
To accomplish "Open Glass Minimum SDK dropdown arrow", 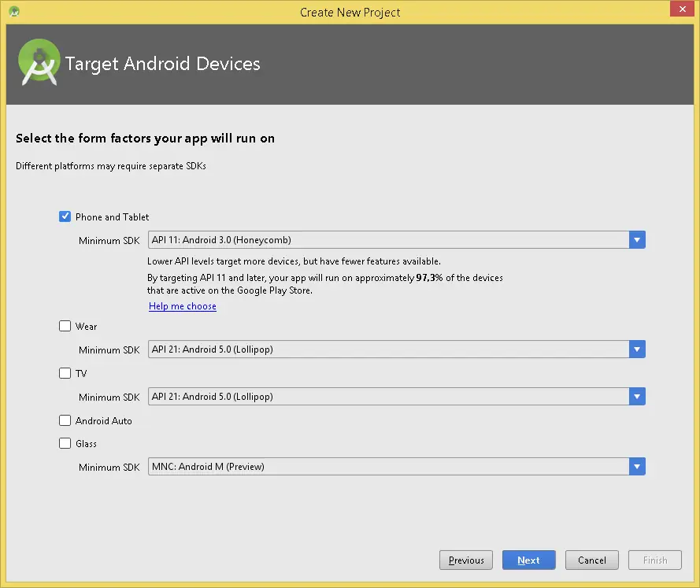I will [x=637, y=467].
